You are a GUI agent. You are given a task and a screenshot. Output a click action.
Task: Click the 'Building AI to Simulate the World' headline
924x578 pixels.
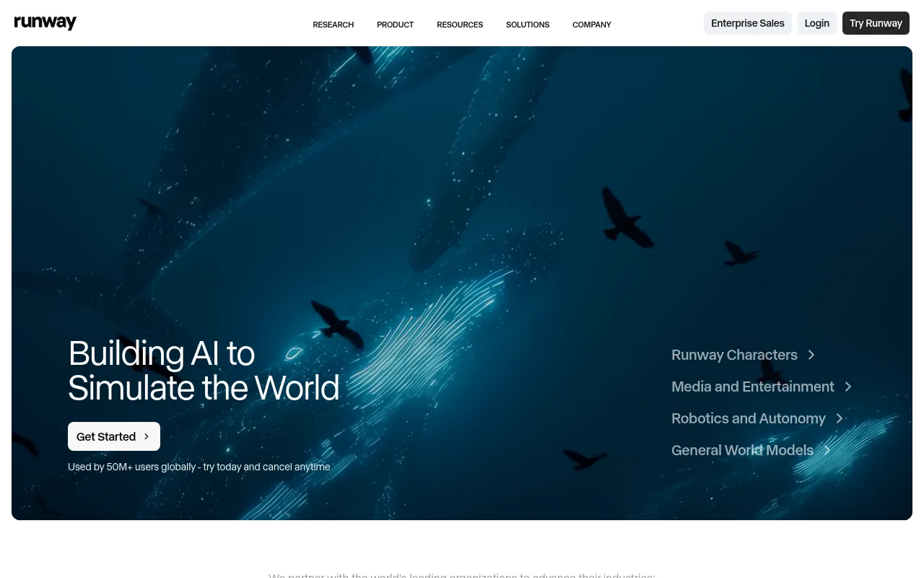click(204, 371)
